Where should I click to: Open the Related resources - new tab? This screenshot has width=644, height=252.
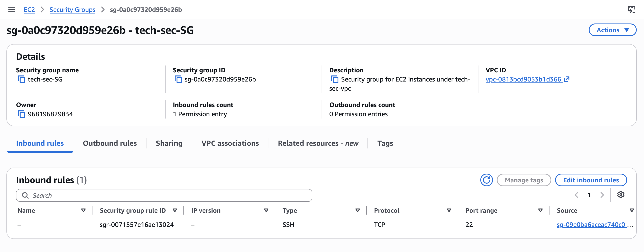click(318, 143)
